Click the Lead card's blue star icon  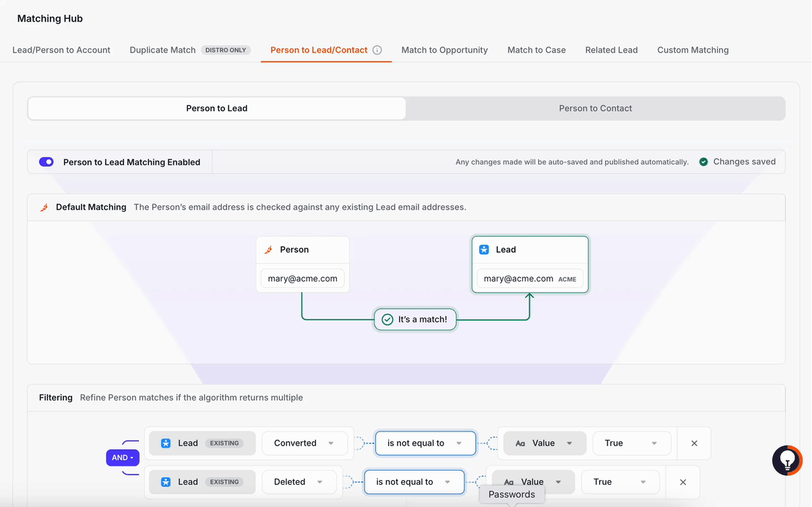click(484, 249)
